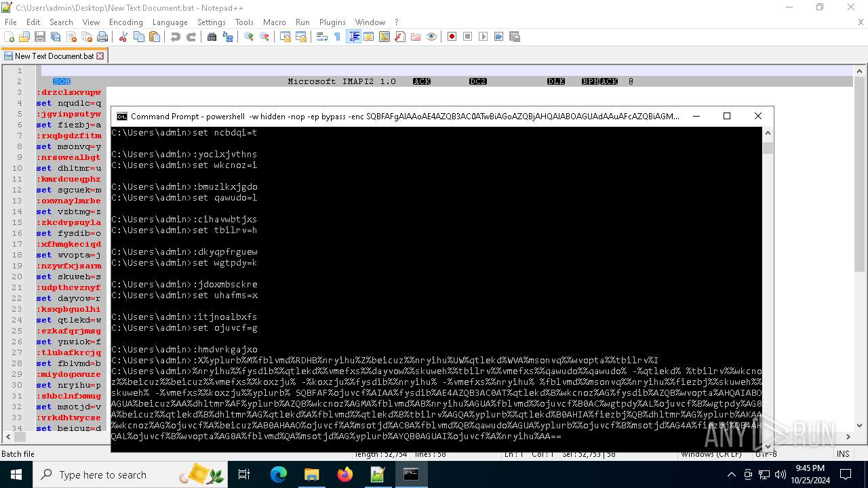Open the Search menu
Screen dimensions: 868x488
point(61,22)
